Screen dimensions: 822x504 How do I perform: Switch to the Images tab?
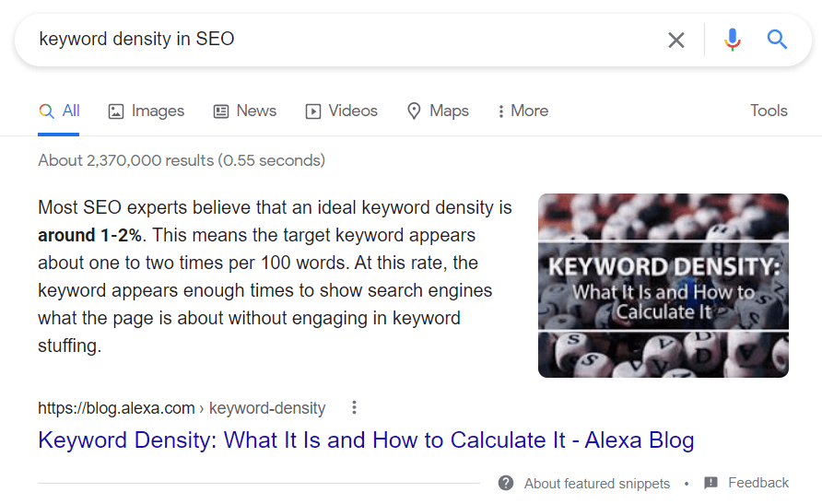pyautogui.click(x=147, y=111)
